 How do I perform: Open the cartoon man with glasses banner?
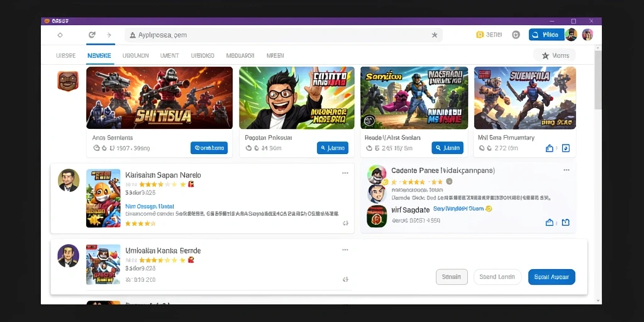297,97
